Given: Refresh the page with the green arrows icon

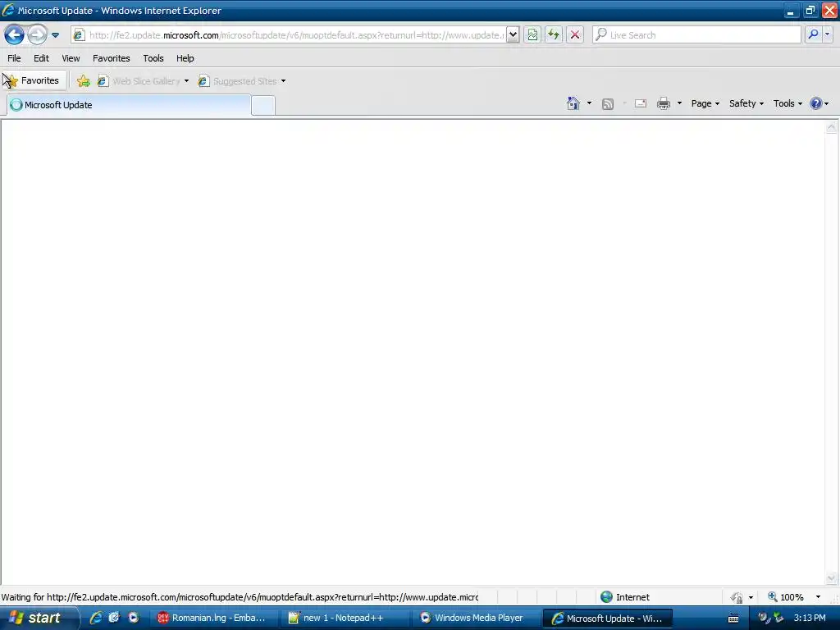Looking at the screenshot, I should point(554,35).
